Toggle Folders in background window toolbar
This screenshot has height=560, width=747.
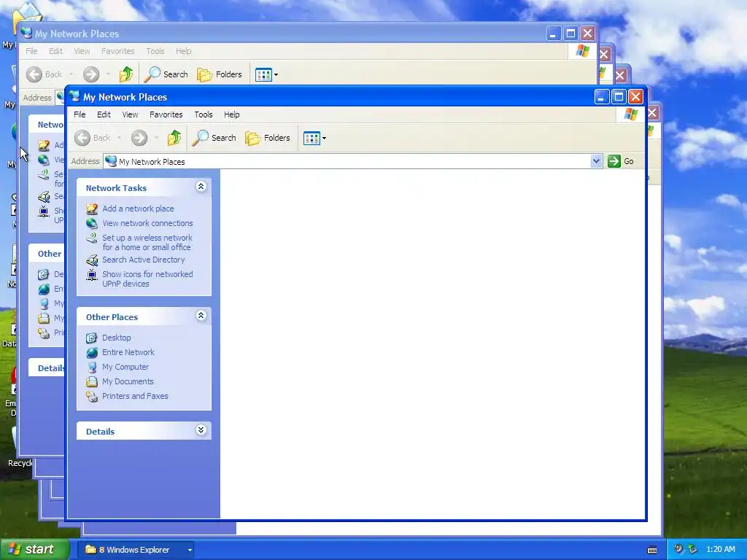click(x=219, y=74)
